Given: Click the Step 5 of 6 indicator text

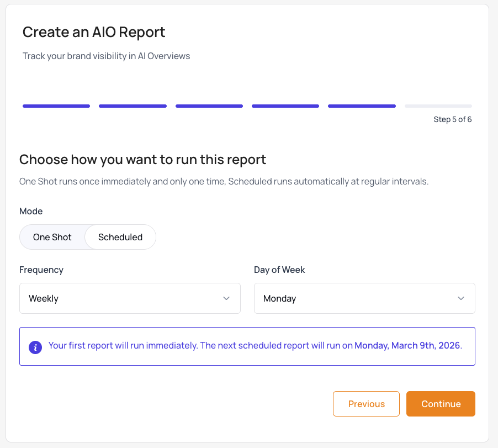Looking at the screenshot, I should 452,119.
